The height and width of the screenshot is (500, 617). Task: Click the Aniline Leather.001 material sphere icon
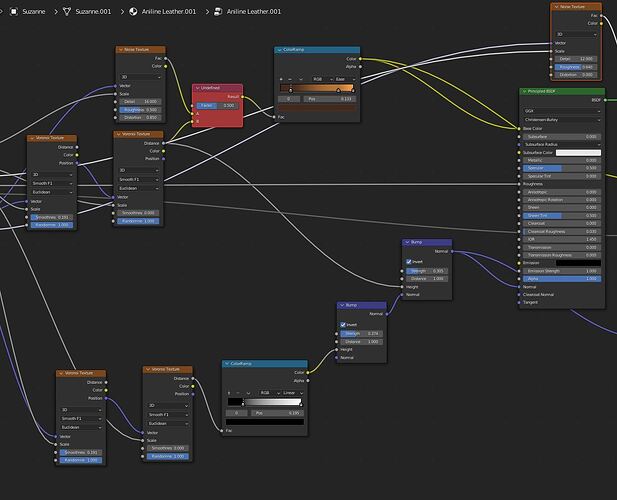click(x=133, y=11)
